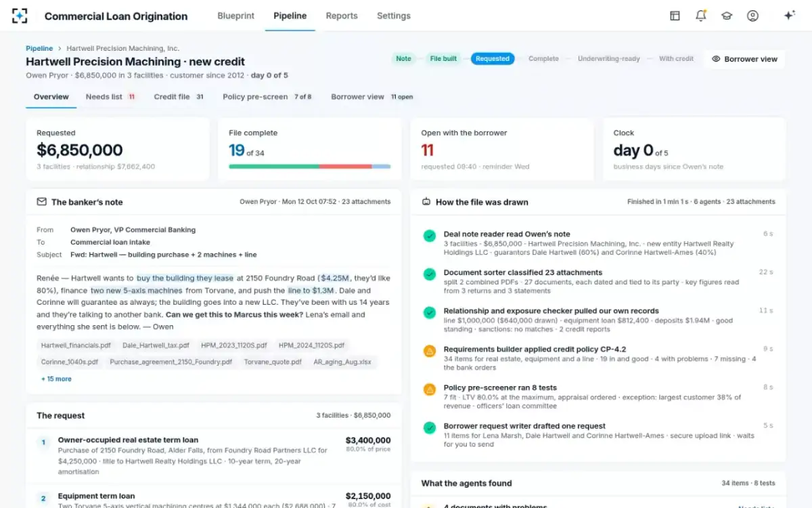Open the Torvane_quote.pdf attachment
This screenshot has height=508, width=812.
[x=273, y=362]
